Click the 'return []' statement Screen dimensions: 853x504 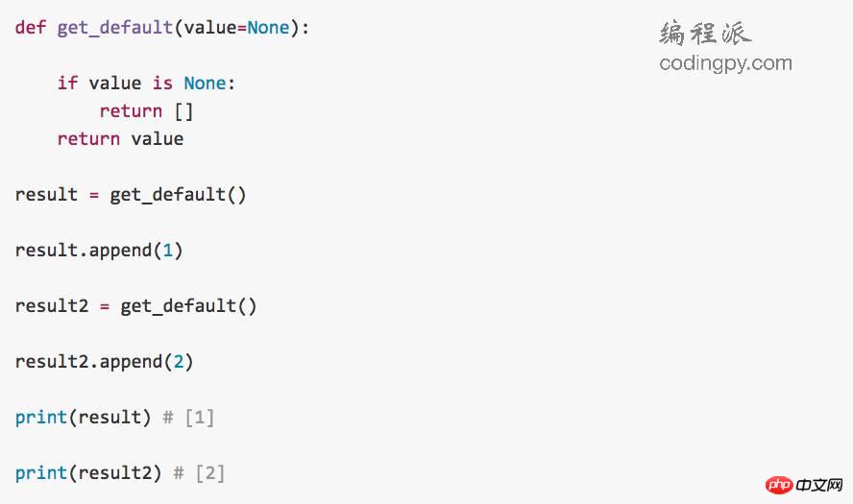tap(146, 111)
